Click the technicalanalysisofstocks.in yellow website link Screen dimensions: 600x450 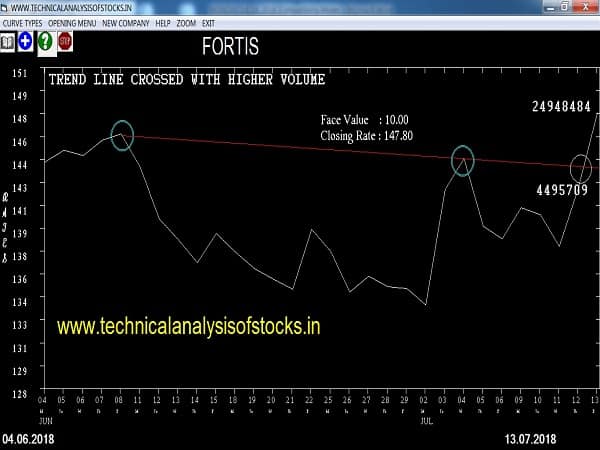coord(189,326)
